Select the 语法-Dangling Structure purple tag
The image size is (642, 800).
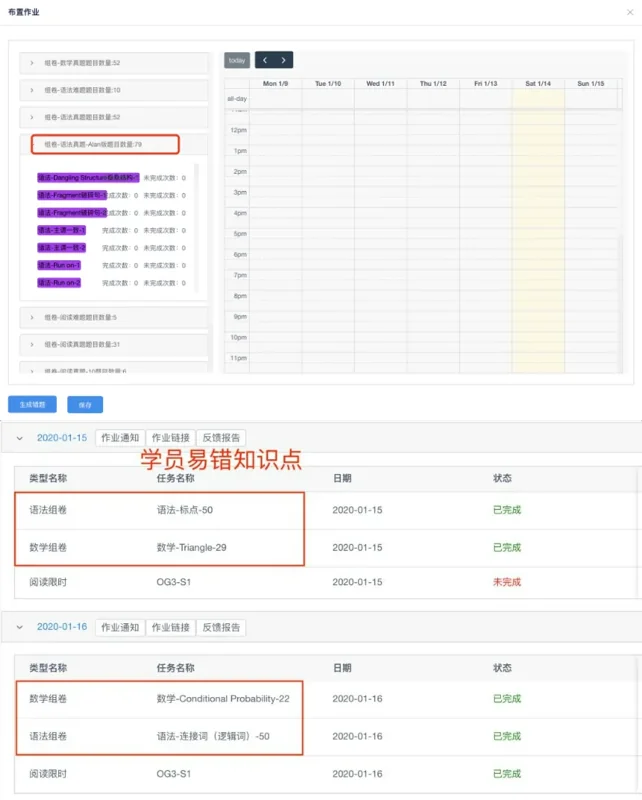point(88,178)
